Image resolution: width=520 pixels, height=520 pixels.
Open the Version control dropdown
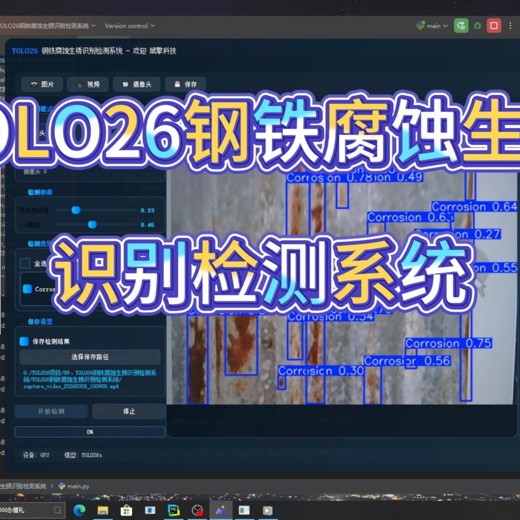(x=130, y=26)
